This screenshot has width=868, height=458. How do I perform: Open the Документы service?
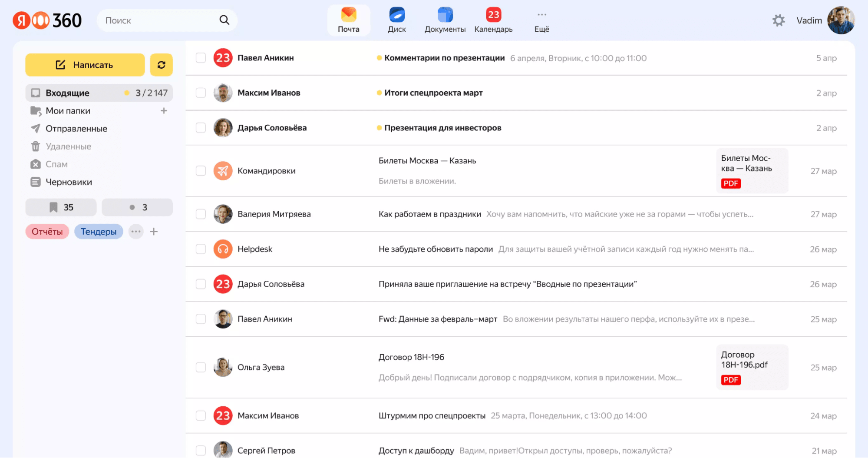coord(445,20)
